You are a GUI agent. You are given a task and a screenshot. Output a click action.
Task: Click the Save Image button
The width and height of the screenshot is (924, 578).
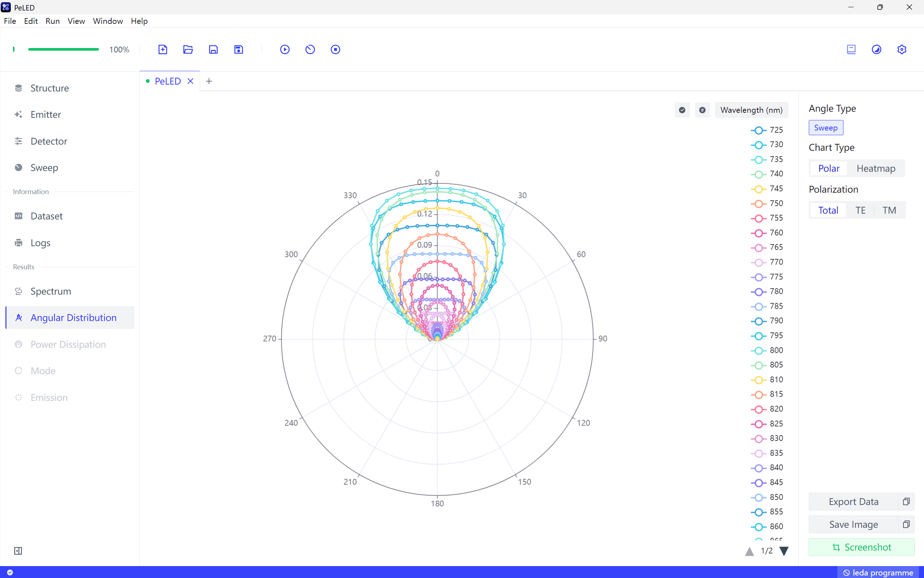(853, 524)
